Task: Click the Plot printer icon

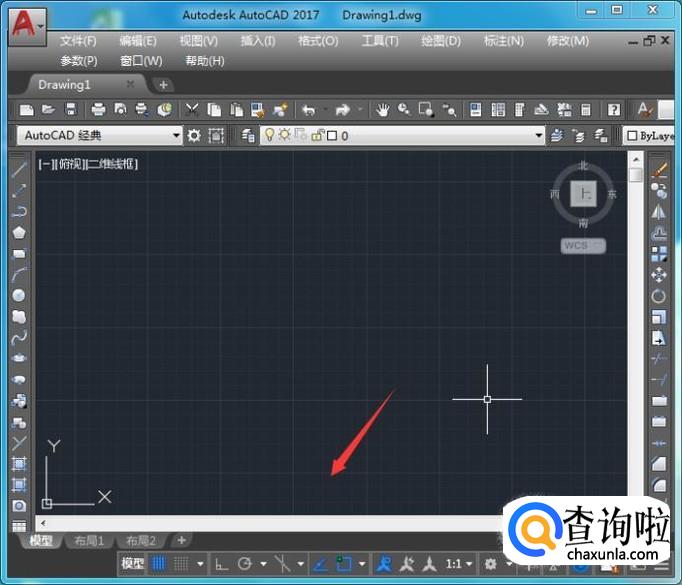Action: click(98, 110)
